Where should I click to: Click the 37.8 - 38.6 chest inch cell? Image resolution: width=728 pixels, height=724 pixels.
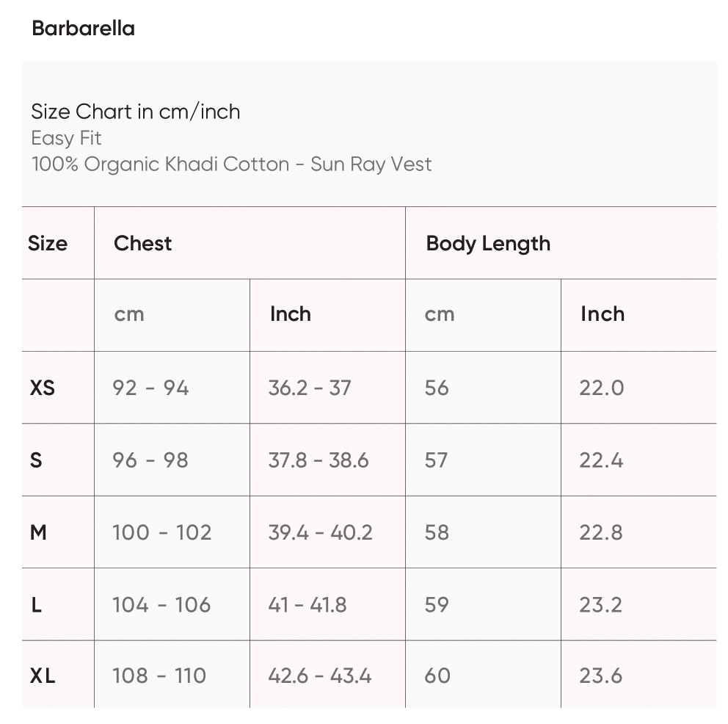tap(318, 460)
